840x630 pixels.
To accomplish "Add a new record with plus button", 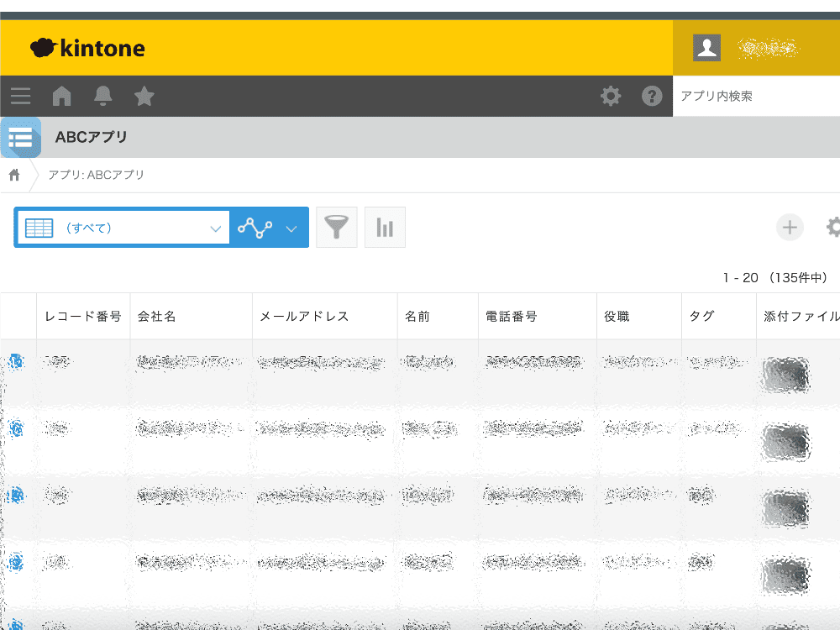I will pyautogui.click(x=790, y=227).
